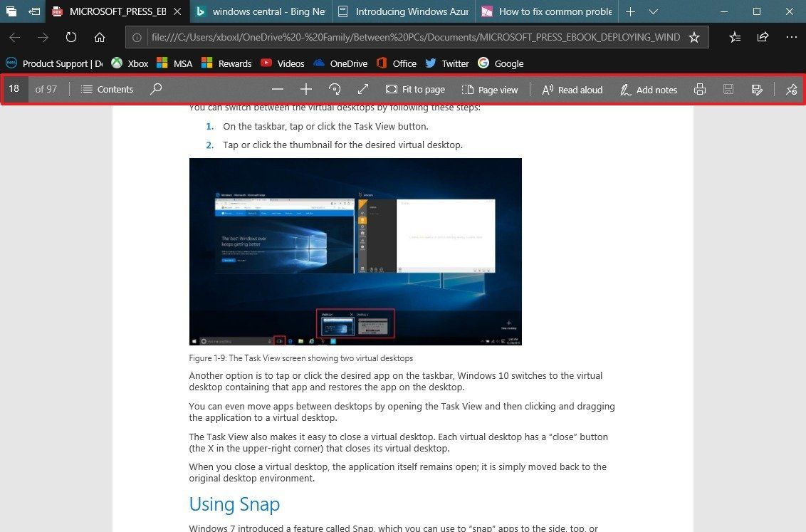The image size is (806, 532).
Task: Start Read aloud for the document
Action: [x=572, y=89]
